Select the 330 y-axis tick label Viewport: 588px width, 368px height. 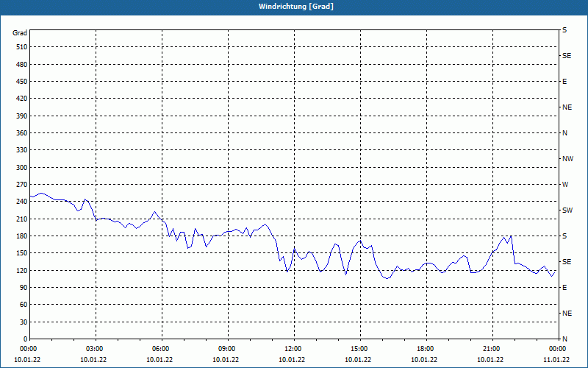point(22,150)
